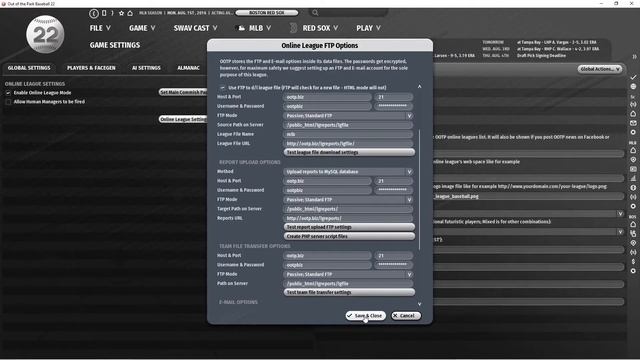640x360 pixels.
Task: Click bar chart icon in MLB sidebar group
Action: point(633,178)
